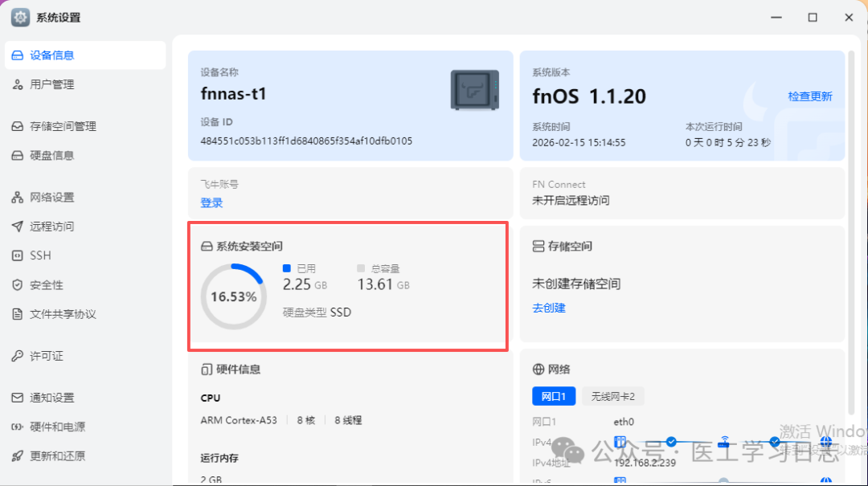Click 检查更新 to check for updates
This screenshot has width=868, height=486.
click(x=810, y=96)
